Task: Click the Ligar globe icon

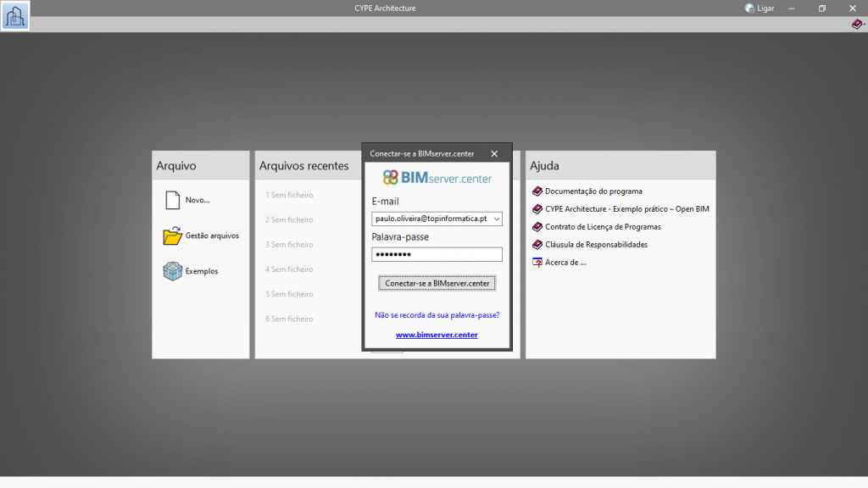Action: point(749,8)
